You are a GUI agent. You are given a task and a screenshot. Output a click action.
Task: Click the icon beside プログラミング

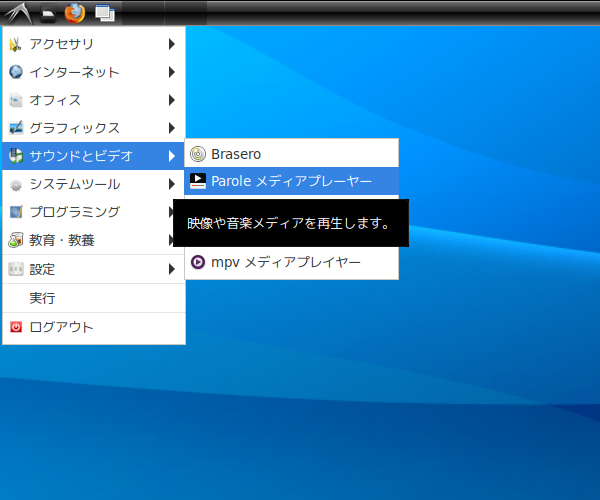pos(16,212)
